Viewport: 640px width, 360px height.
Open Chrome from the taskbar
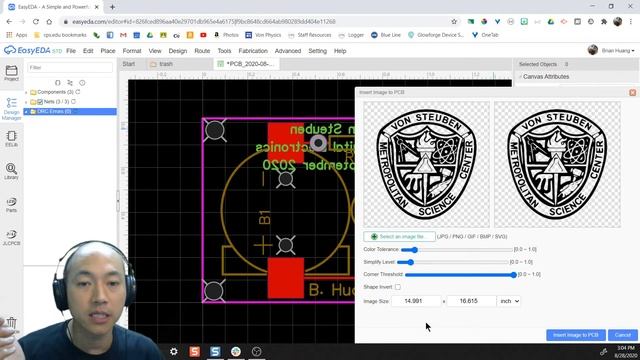click(236, 351)
